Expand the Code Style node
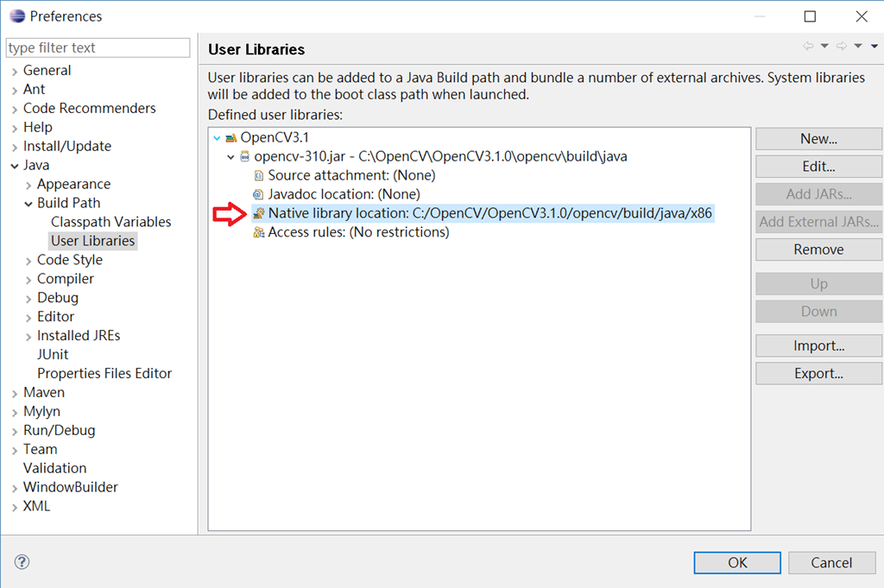The width and height of the screenshot is (884, 588). tap(28, 261)
